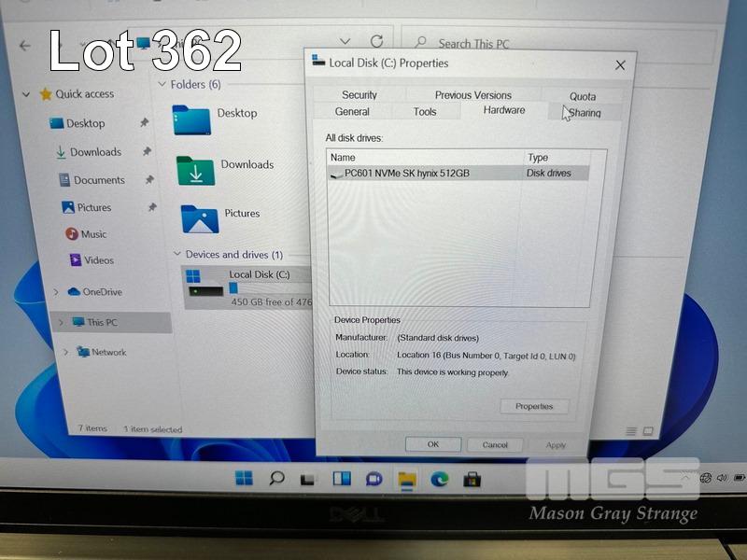The image size is (747, 560).
Task: Click the Videos icon in the sidebar
Action: point(76,260)
